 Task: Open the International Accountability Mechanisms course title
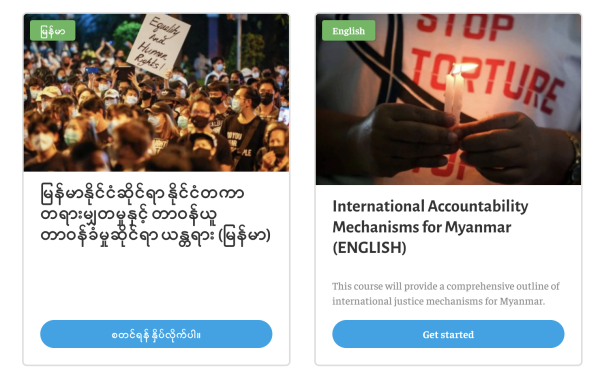point(430,226)
